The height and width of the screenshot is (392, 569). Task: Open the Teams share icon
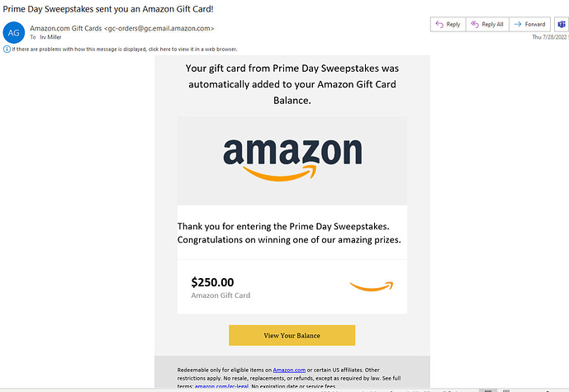pyautogui.click(x=561, y=25)
